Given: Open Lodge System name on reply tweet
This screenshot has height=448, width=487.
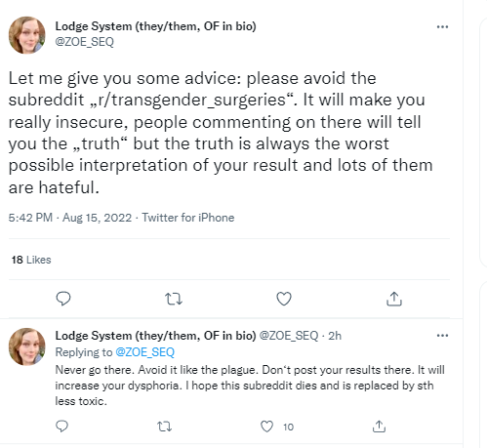Looking at the screenshot, I should click(155, 336).
